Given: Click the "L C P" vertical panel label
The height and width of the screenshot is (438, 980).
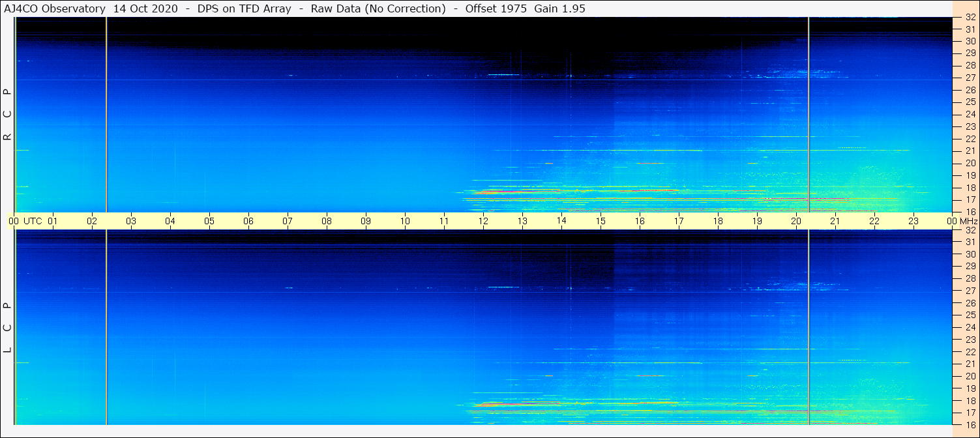Looking at the screenshot, I should coord(8,327).
